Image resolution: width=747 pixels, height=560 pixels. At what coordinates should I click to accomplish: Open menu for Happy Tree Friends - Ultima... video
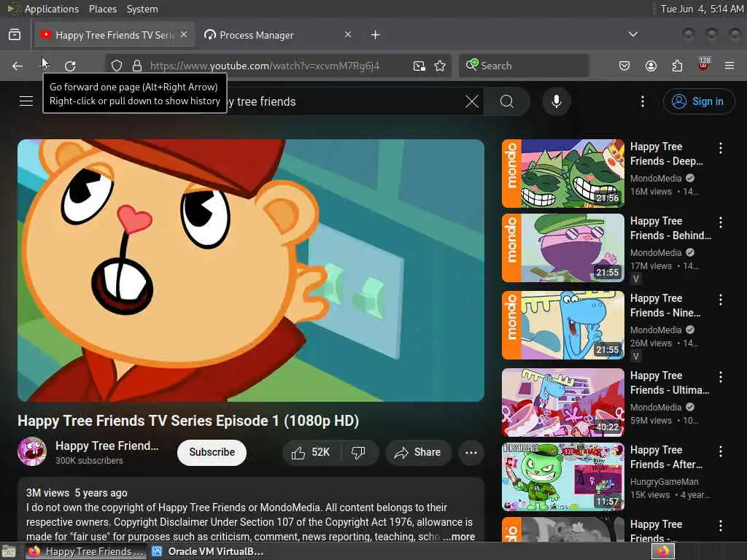tap(720, 377)
